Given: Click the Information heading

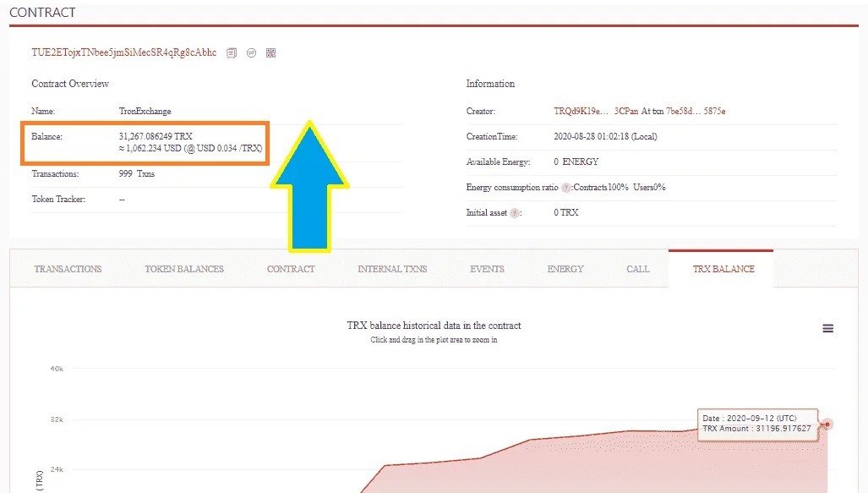Looking at the screenshot, I should pyautogui.click(x=490, y=84).
